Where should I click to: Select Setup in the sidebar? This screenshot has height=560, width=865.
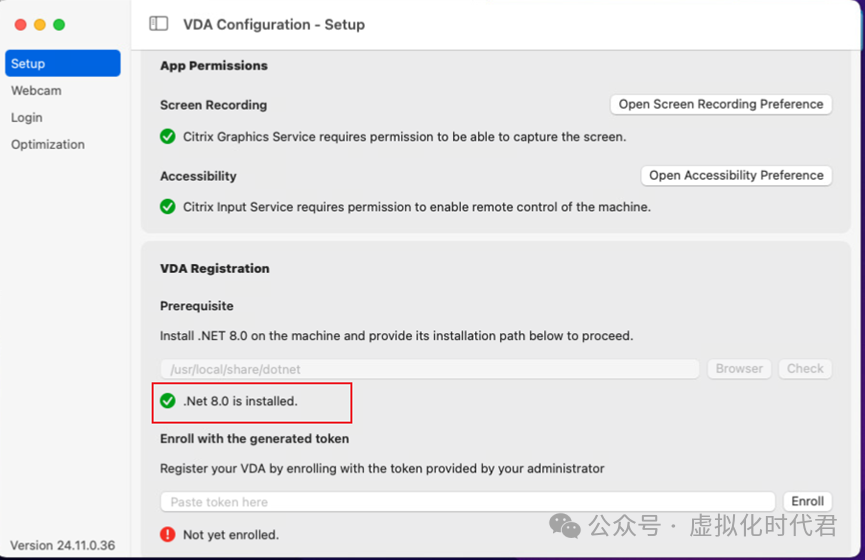[x=62, y=63]
